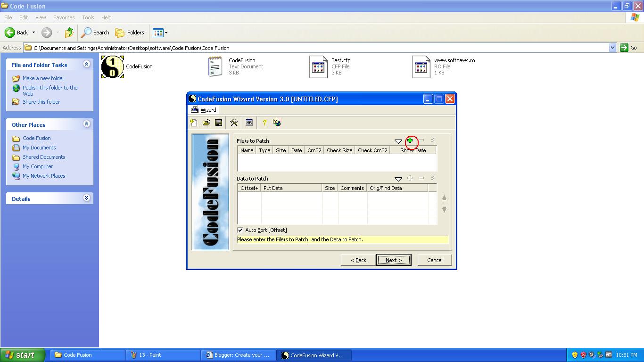Image resolution: width=644 pixels, height=362 pixels.
Task: Open the Back history dropdown arrow
Action: (x=33, y=33)
